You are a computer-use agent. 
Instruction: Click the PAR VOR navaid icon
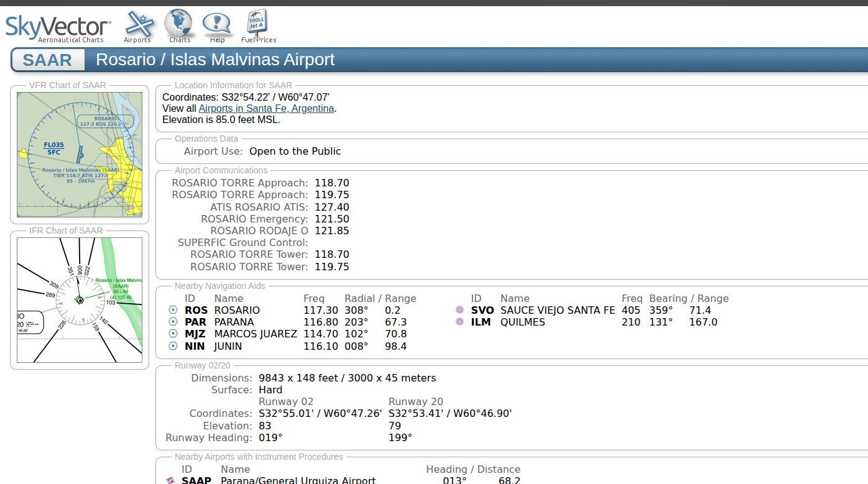(x=173, y=322)
